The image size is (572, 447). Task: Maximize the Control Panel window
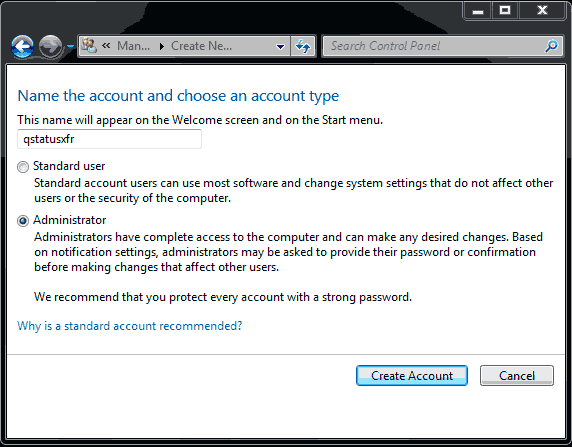click(505, 11)
